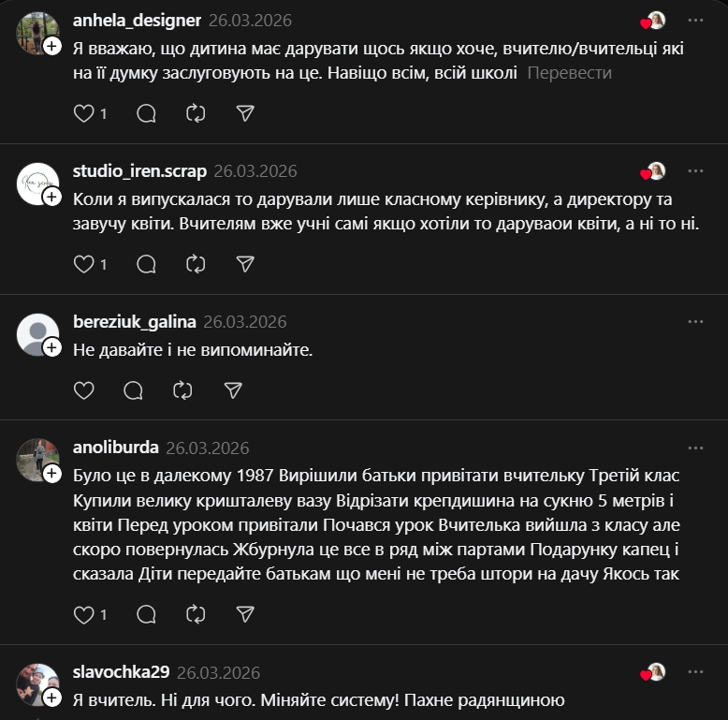Repost anoliburda's comment
Viewport: 728px width, 720px height.
click(196, 615)
